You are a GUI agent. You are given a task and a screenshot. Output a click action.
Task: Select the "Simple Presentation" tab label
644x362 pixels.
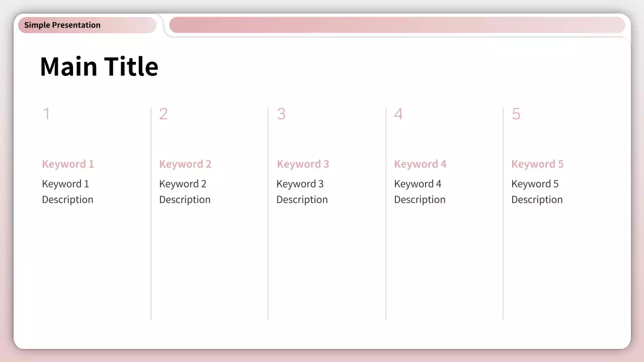point(62,25)
